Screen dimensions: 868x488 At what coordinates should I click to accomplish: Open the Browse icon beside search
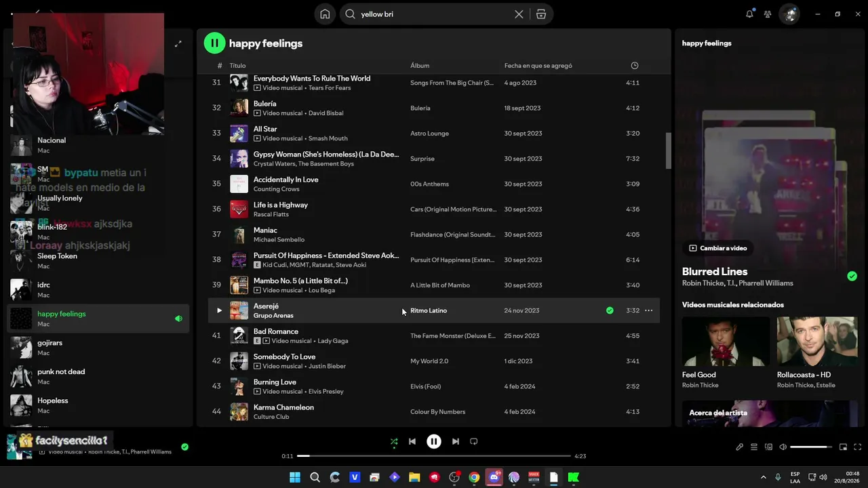[x=541, y=14]
